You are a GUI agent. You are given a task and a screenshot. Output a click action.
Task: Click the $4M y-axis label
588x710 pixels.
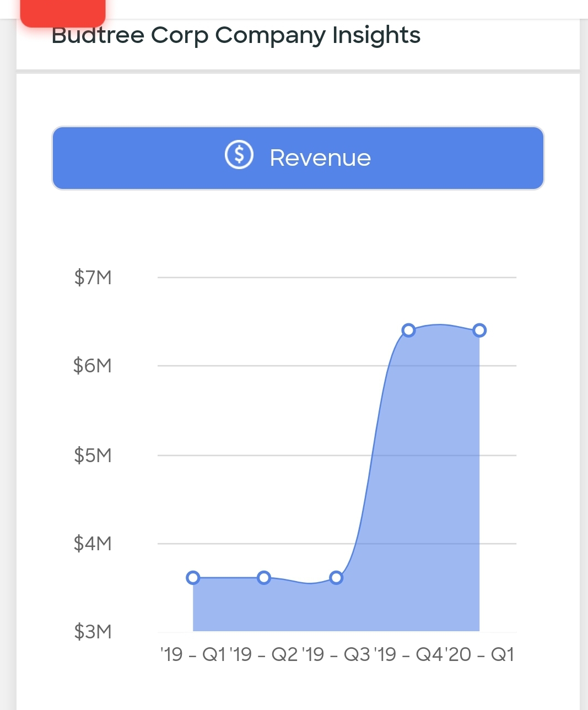click(93, 544)
